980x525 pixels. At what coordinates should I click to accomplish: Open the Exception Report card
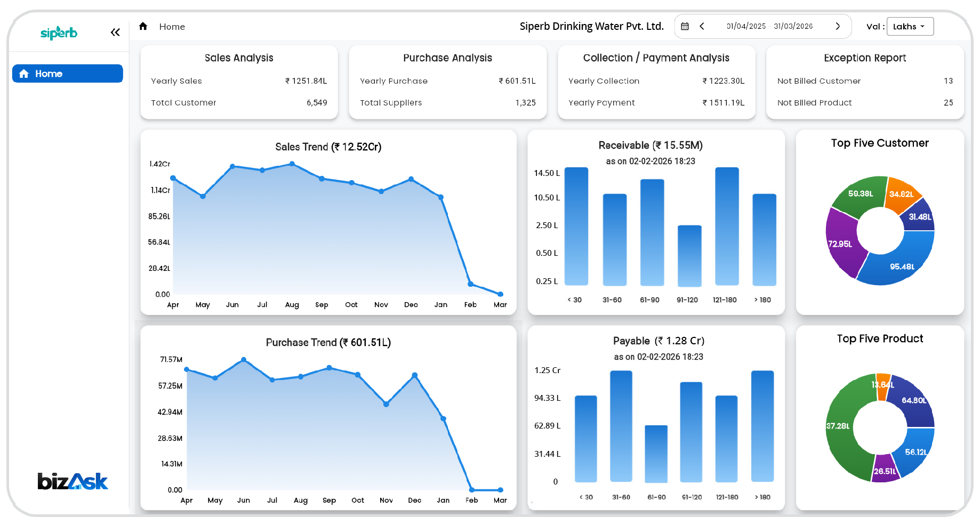pos(865,82)
